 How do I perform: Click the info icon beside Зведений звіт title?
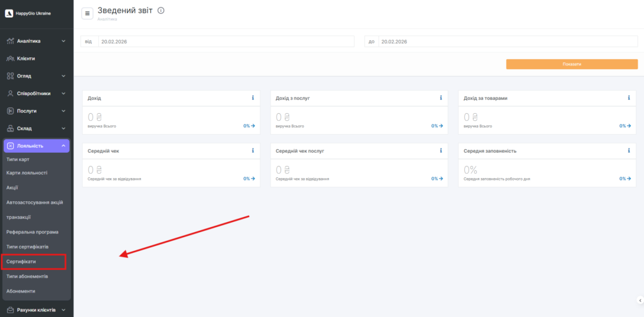point(161,11)
